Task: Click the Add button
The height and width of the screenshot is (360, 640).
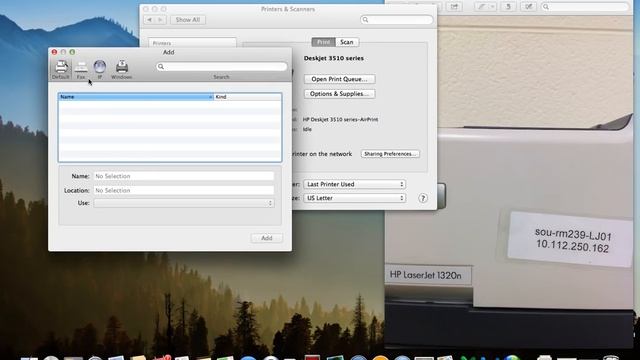Action: (x=267, y=238)
